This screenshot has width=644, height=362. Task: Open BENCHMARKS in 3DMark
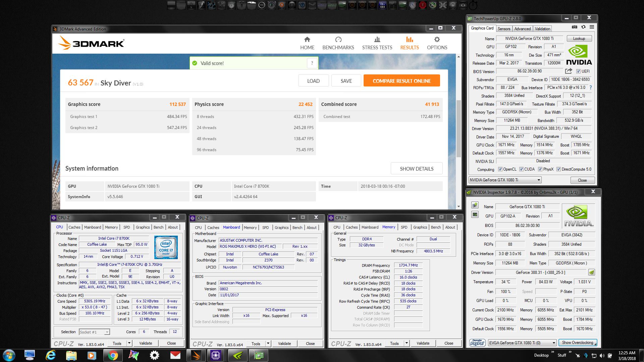click(338, 43)
